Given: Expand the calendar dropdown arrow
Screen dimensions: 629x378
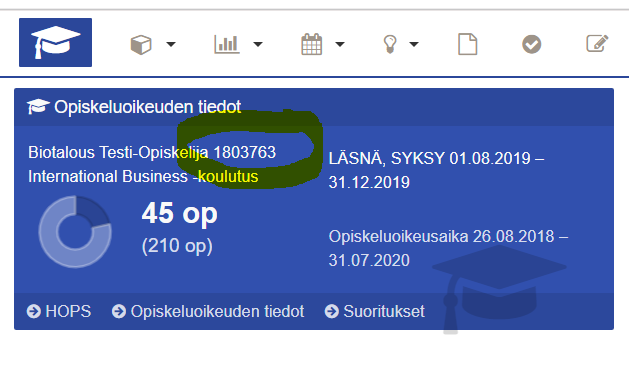Looking at the screenshot, I should pos(340,44).
